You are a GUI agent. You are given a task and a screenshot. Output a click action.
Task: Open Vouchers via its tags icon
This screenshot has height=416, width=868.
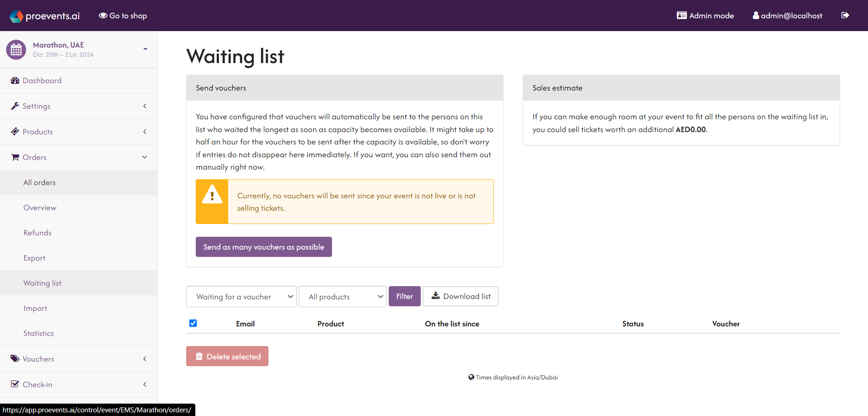click(15, 358)
